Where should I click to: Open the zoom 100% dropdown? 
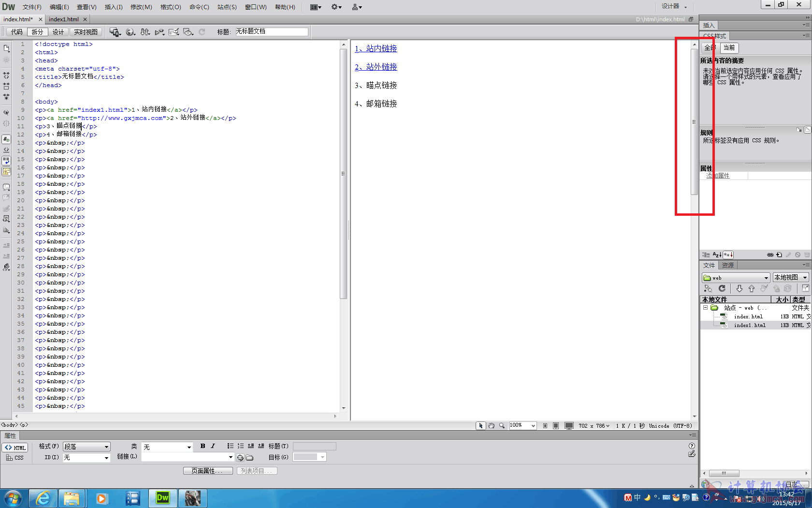click(522, 426)
